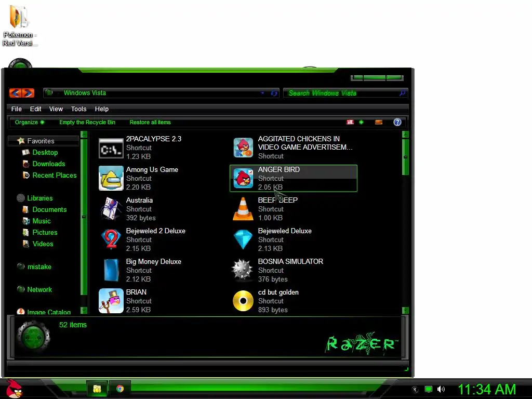Click the Angry Birds start button
Viewport: 532px width, 399px height.
(14, 389)
